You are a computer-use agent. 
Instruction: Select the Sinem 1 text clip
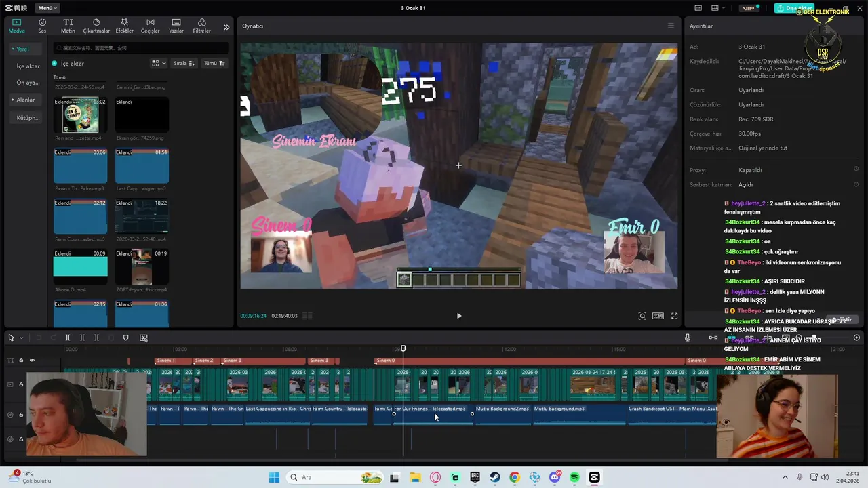(x=174, y=361)
